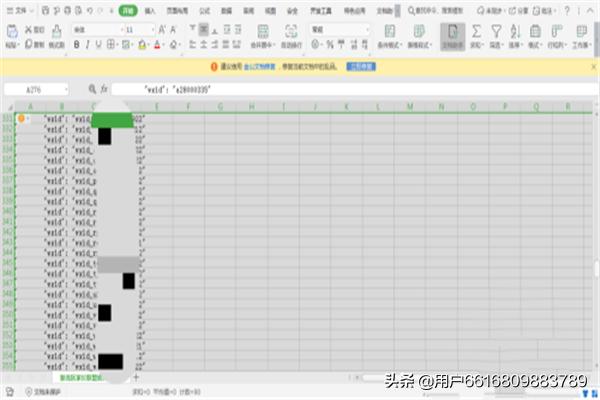Click the percent style icon
600x400 pixels.
pyautogui.click(x=330, y=44)
